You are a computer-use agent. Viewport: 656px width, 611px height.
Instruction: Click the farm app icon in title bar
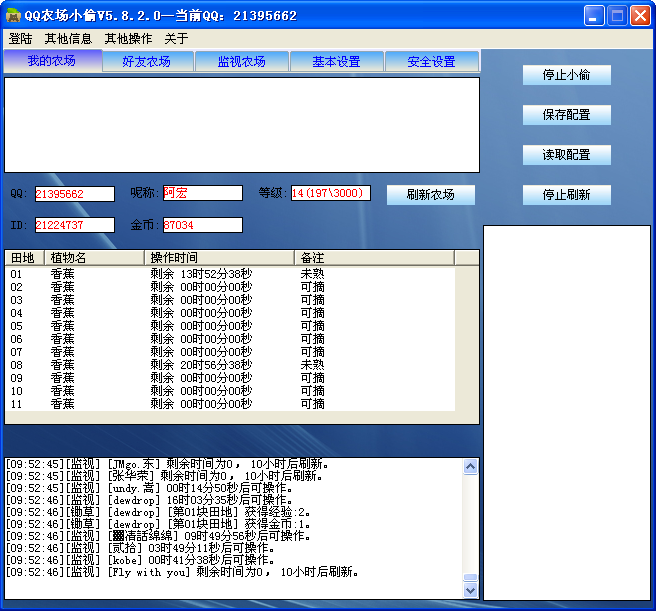(13, 15)
